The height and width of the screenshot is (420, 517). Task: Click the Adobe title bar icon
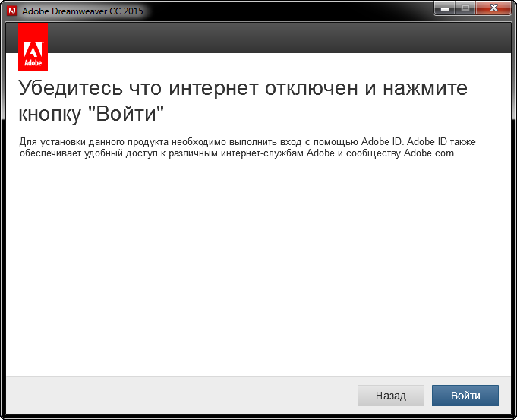(x=12, y=11)
